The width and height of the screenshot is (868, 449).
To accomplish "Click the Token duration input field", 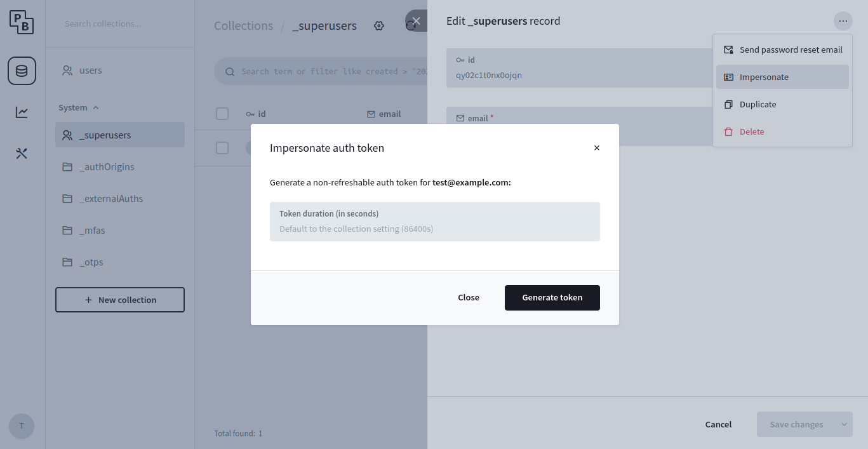I will (x=434, y=222).
